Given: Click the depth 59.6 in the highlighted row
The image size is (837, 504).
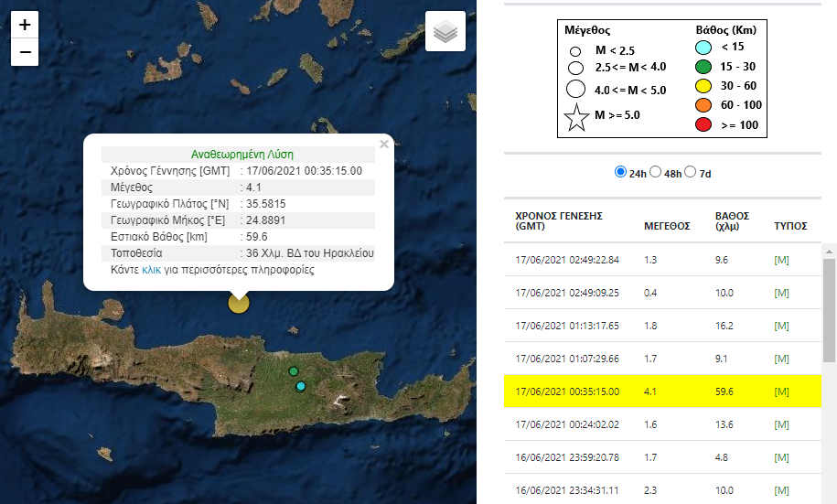Looking at the screenshot, I should coord(724,391).
